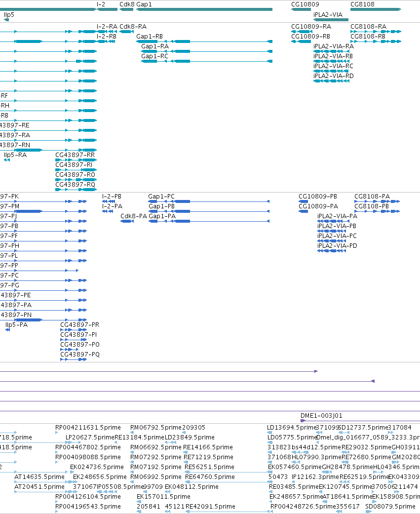Viewport: 420px width, 514px height.
Task: Select transcript Gap1-RB
Action: click(x=150, y=37)
